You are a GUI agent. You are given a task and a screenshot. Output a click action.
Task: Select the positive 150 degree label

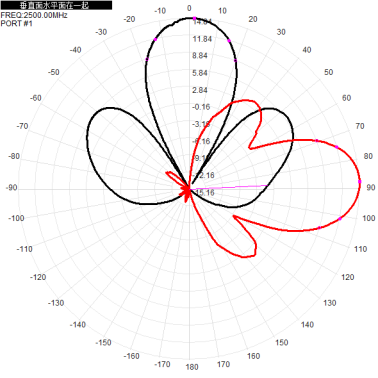click(x=282, y=342)
